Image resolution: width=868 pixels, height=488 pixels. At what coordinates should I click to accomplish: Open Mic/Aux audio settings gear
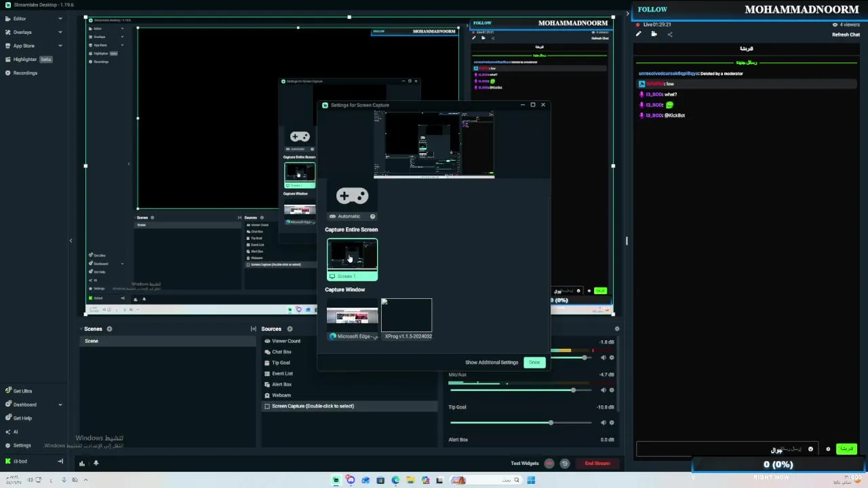click(x=612, y=390)
